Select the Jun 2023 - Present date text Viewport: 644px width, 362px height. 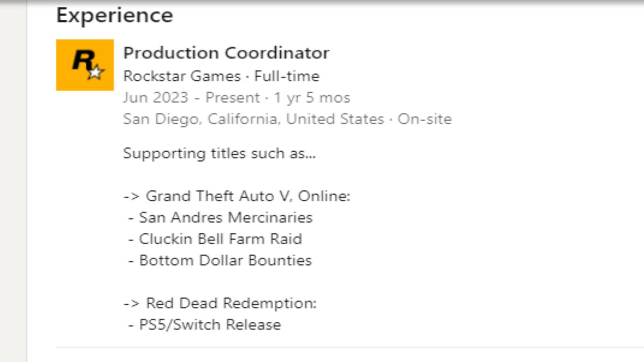click(x=192, y=98)
